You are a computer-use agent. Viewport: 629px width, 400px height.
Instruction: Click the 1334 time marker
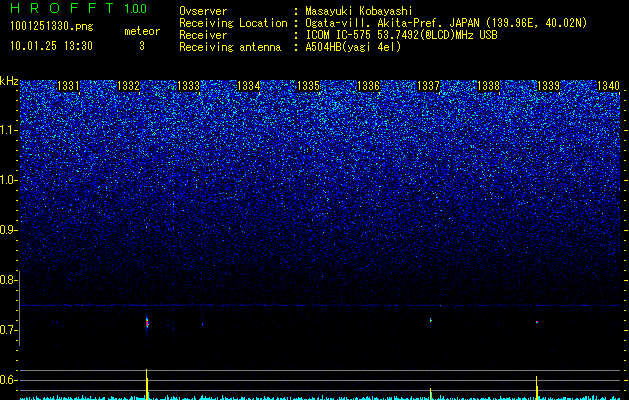click(248, 86)
